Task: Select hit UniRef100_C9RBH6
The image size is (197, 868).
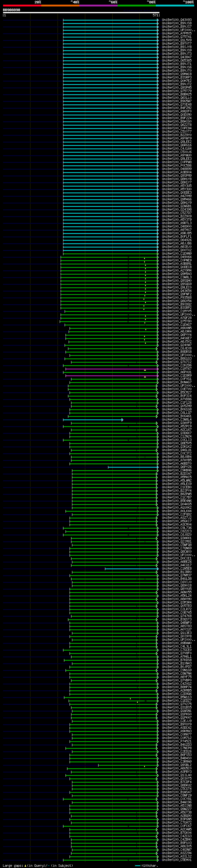Action: pos(177,470)
